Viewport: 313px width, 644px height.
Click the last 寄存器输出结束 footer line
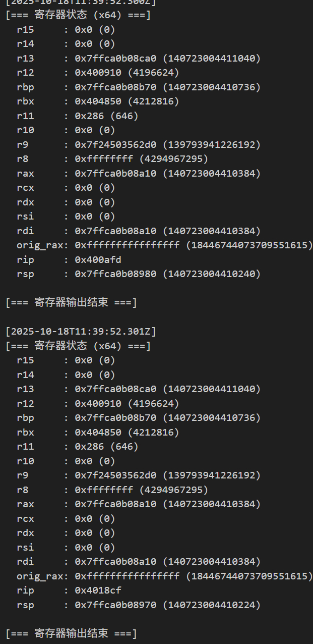point(71,633)
